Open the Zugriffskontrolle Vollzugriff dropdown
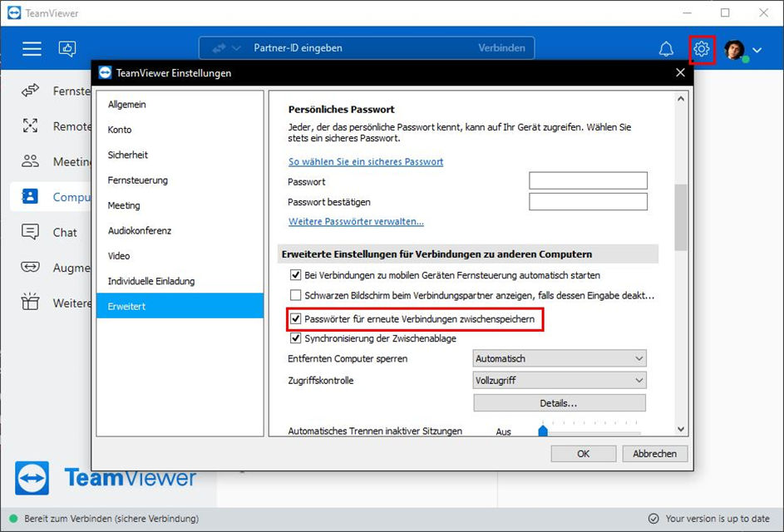The width and height of the screenshot is (784, 532). pos(560,381)
